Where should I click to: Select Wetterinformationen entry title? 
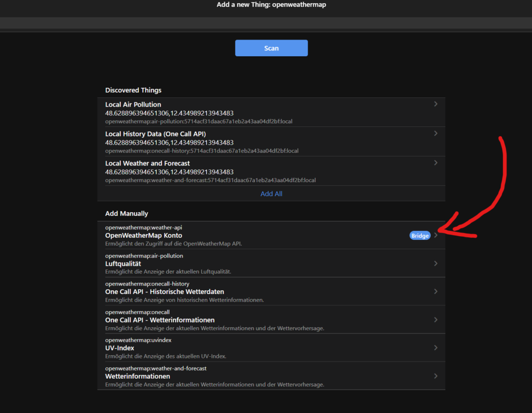[137, 376]
